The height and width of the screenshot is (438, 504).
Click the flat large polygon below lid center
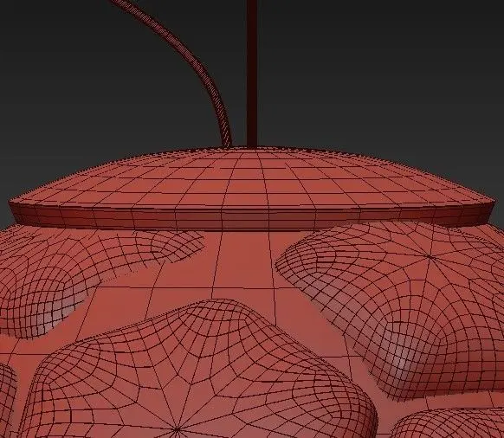(244, 263)
